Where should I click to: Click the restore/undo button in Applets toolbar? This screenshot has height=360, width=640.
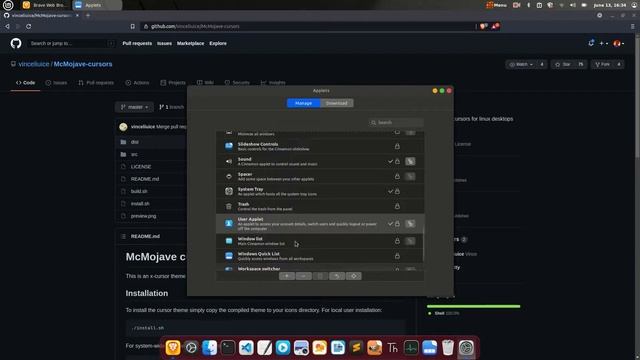[x=337, y=276]
